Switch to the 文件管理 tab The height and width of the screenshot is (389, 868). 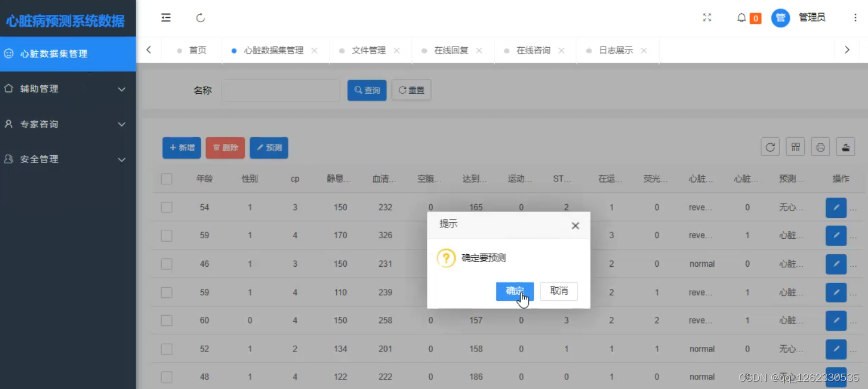[x=368, y=50]
